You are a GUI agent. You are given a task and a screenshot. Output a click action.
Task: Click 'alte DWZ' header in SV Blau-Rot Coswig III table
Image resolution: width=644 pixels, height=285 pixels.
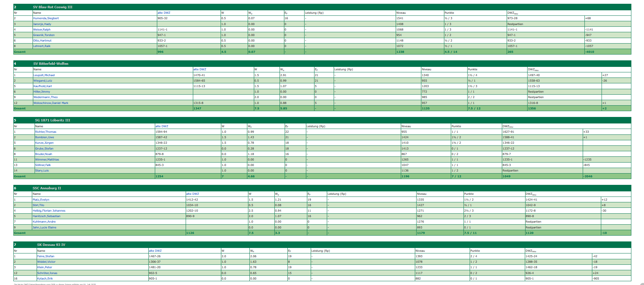[x=164, y=13]
